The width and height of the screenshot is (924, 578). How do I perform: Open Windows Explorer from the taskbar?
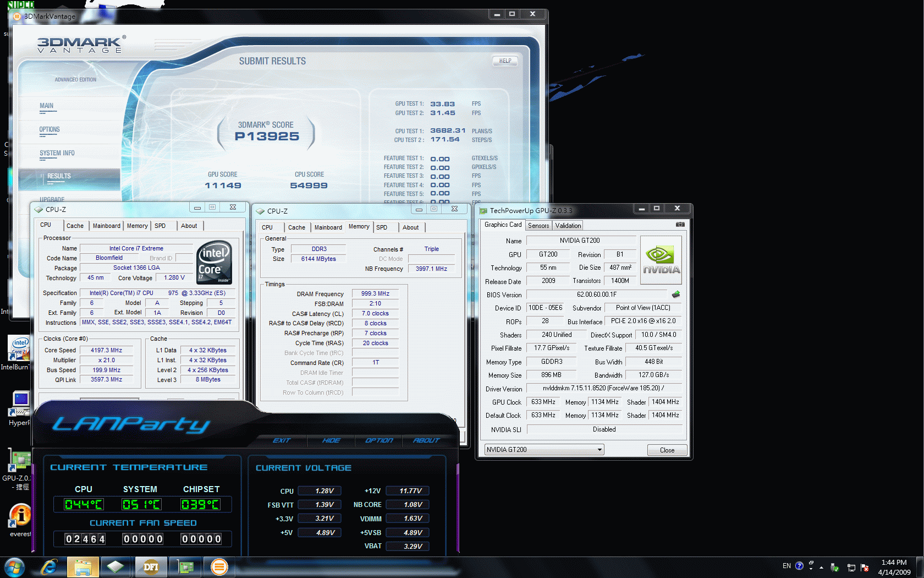pyautogui.click(x=83, y=567)
